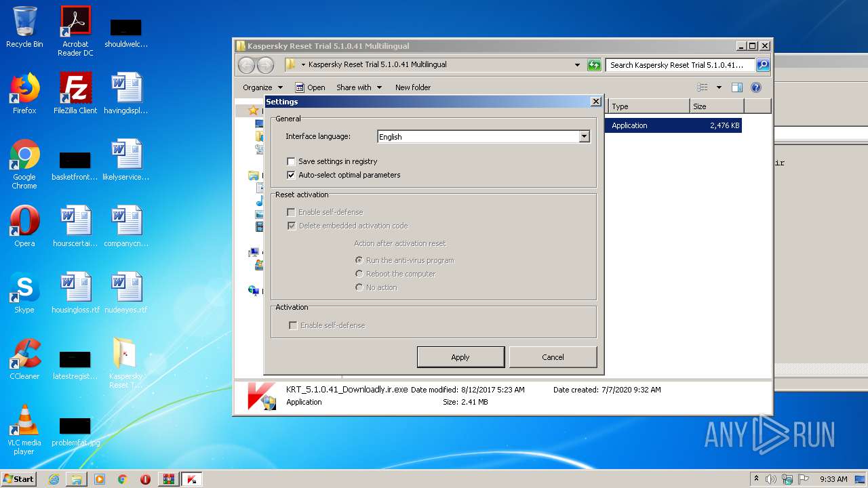The width and height of the screenshot is (868, 488).
Task: Toggle Enable self-defense under Reset activation
Action: 292,212
